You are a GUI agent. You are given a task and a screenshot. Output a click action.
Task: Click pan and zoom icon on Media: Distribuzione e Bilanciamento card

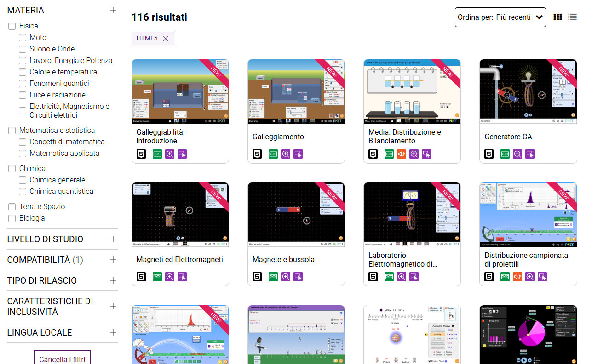(414, 154)
